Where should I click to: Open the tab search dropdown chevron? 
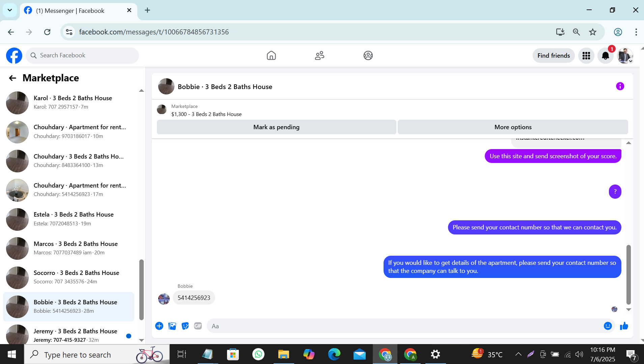coord(10,10)
